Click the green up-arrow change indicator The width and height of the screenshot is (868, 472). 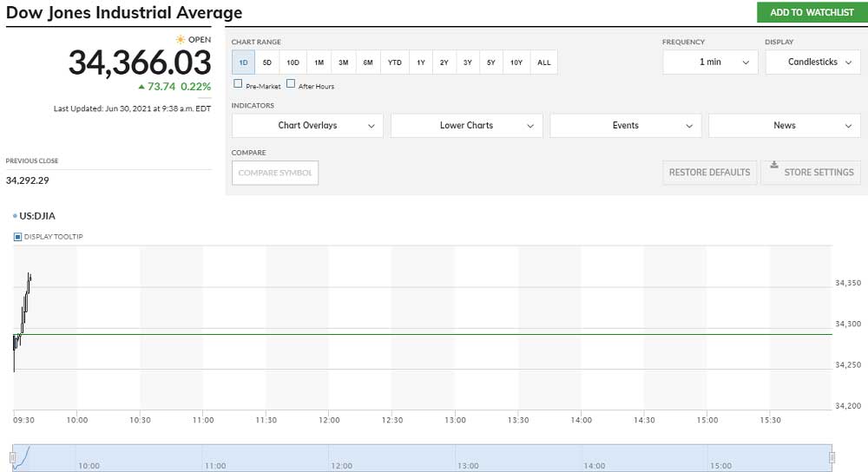click(141, 87)
